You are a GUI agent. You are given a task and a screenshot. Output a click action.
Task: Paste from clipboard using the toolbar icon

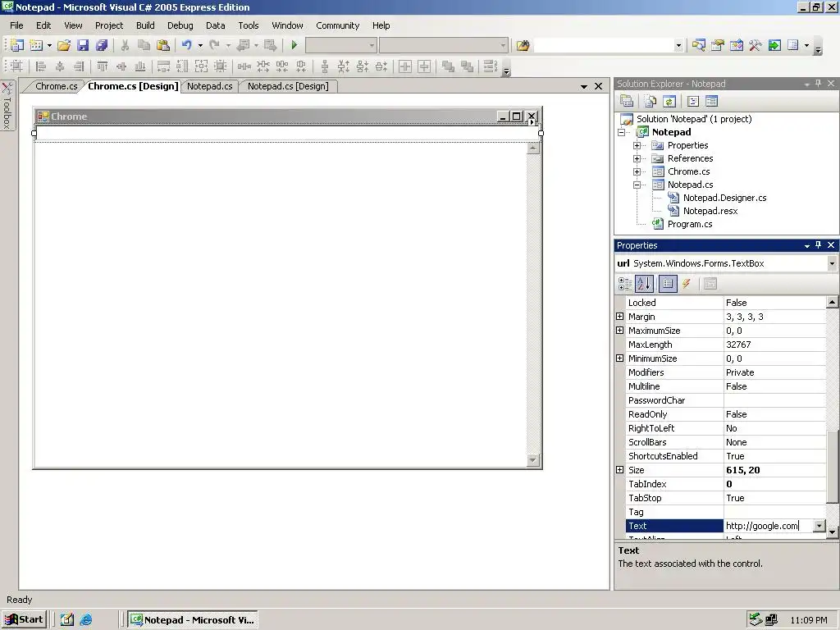click(x=163, y=46)
